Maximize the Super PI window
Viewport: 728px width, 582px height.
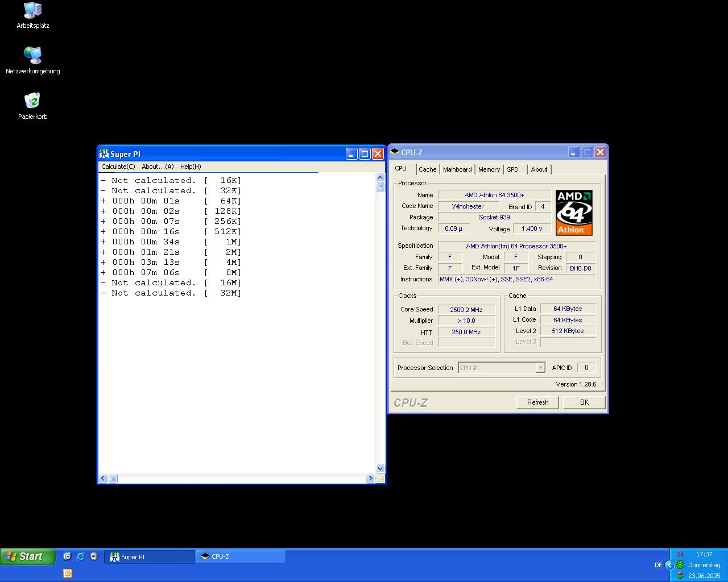pos(365,153)
